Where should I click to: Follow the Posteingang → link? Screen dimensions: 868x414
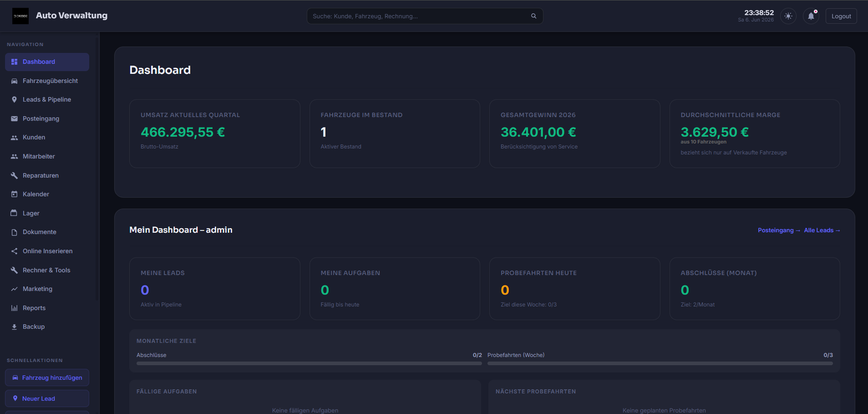779,231
